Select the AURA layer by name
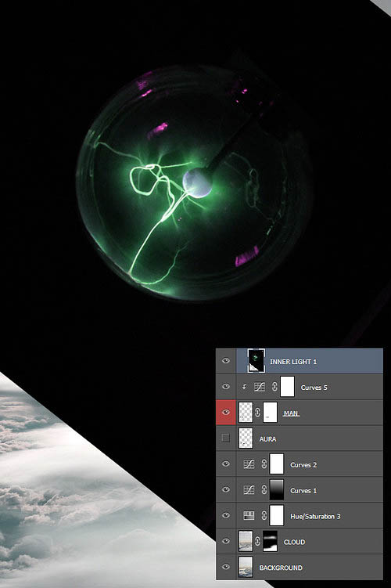Viewport: 391px width, 588px height. tap(267, 438)
